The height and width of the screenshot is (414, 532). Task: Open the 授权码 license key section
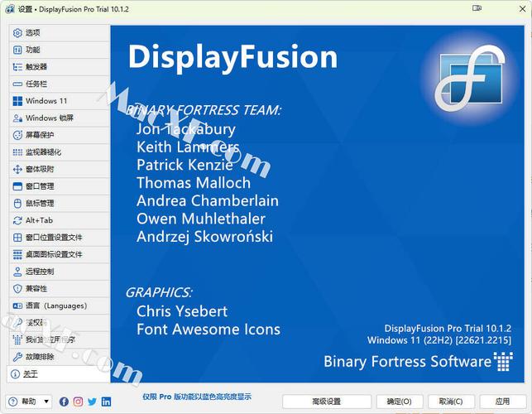tap(59, 323)
